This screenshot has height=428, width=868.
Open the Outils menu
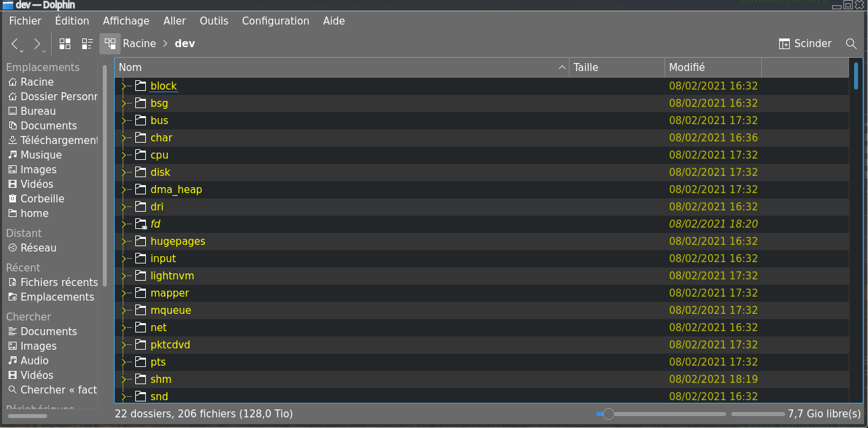point(214,21)
